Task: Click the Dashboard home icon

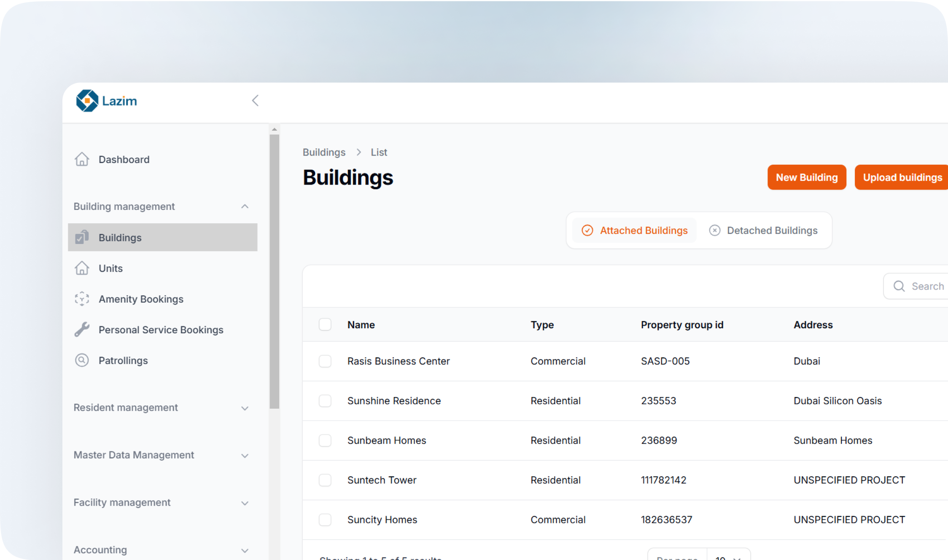Action: tap(82, 159)
